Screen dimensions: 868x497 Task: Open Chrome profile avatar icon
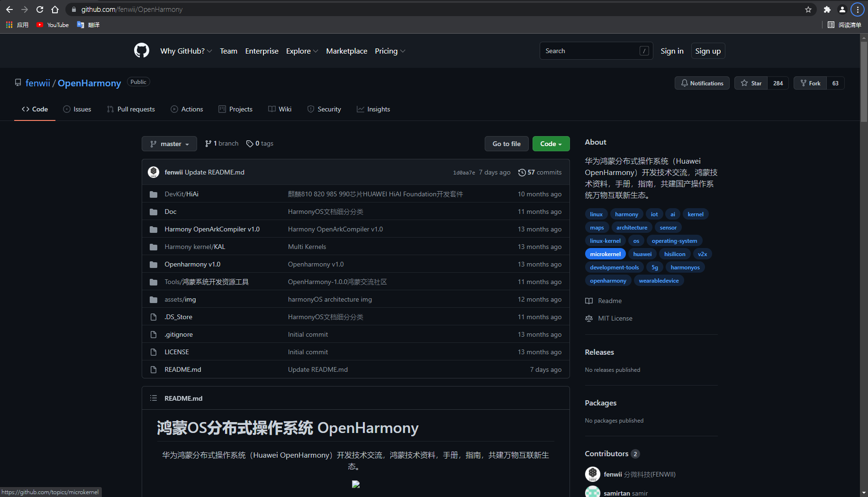[842, 9]
